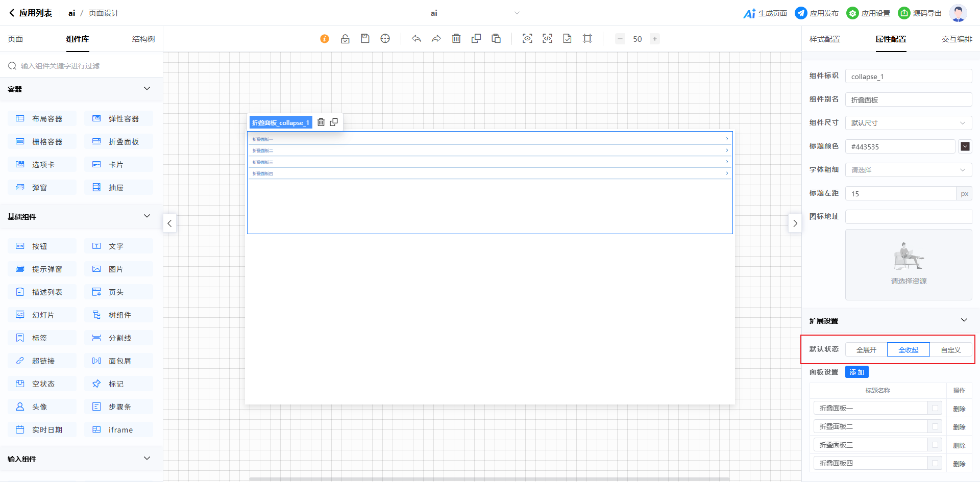Select 自定义 default state option
The height and width of the screenshot is (482, 980).
coord(950,350)
